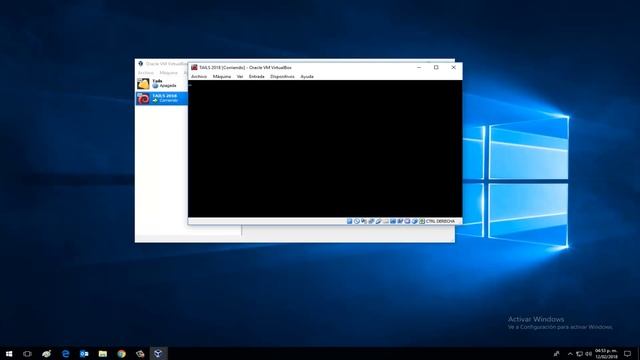
Task: Switch to VirtualBox taskbar button
Action: click(158, 353)
